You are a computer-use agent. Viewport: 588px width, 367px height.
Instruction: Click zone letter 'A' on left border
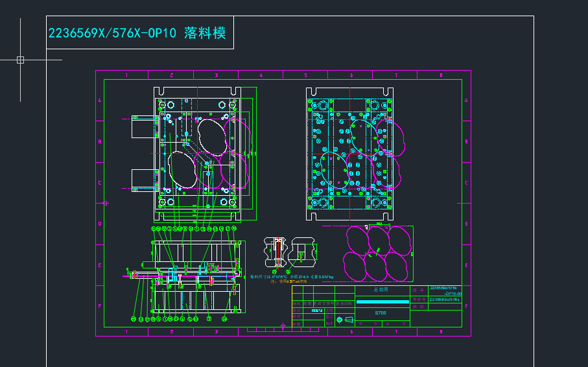[x=100, y=101]
